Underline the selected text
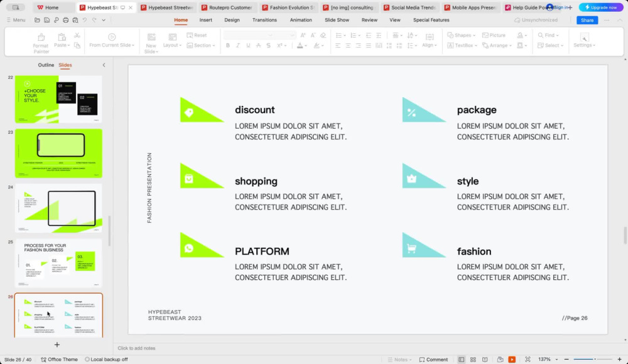 [x=248, y=46]
